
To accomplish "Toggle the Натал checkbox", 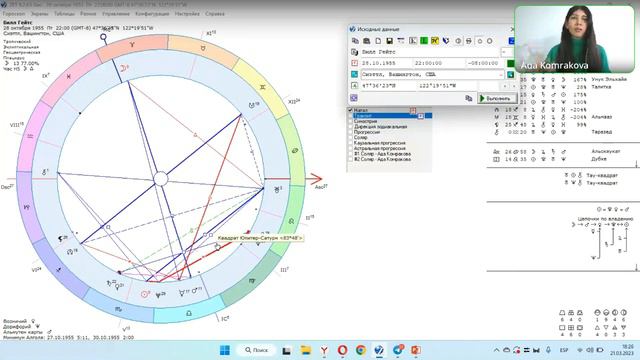I will [350, 110].
